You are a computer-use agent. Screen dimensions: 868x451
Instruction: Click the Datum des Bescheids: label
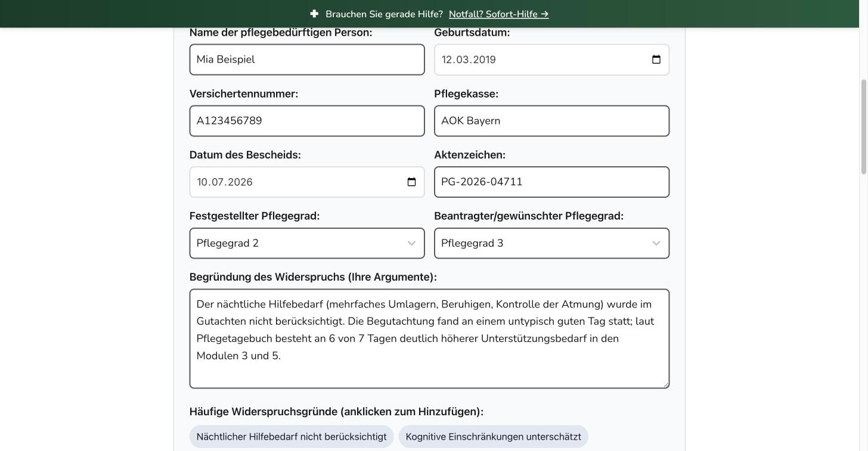pos(245,155)
